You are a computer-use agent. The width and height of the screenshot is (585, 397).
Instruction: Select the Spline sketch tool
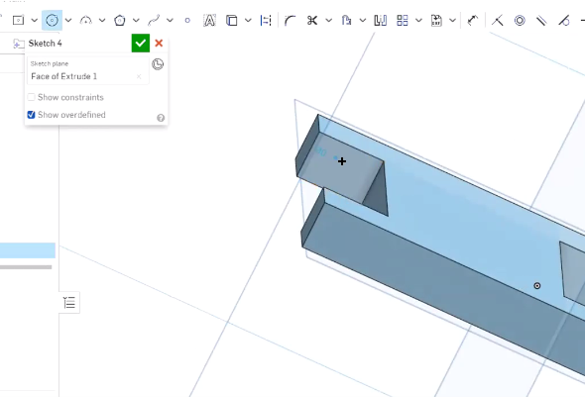[154, 20]
